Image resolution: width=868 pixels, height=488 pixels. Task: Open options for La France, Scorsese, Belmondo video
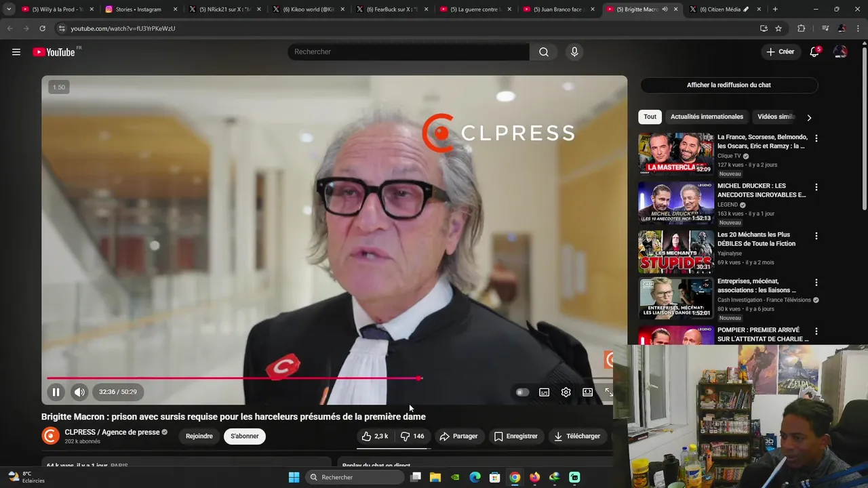point(816,138)
